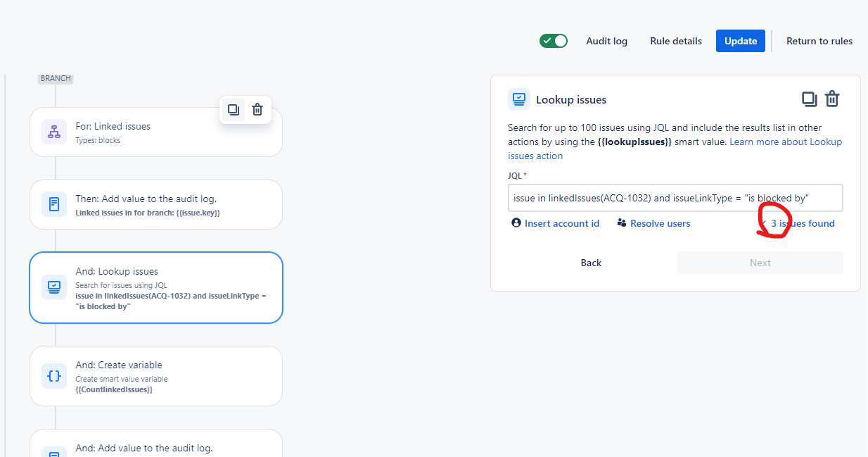Toggle the rule enabled switch

point(554,41)
